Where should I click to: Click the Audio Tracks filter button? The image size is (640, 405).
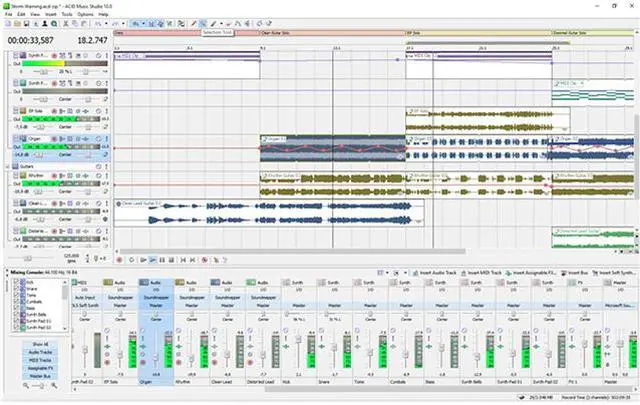tap(40, 352)
